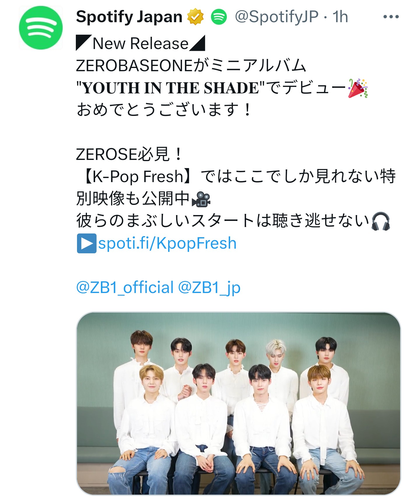The image size is (420, 504).
Task: Click the movie camera emoji
Action: [201, 199]
